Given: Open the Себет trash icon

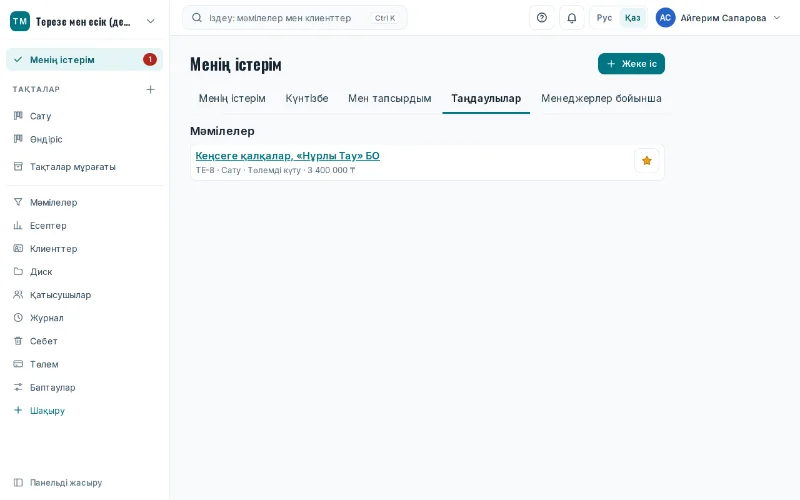Looking at the screenshot, I should pyautogui.click(x=18, y=341).
